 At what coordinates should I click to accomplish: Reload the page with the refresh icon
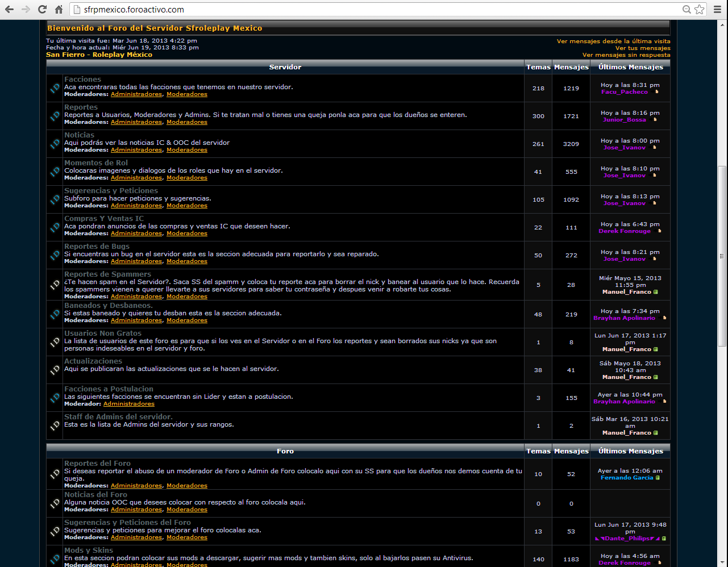[x=42, y=10]
